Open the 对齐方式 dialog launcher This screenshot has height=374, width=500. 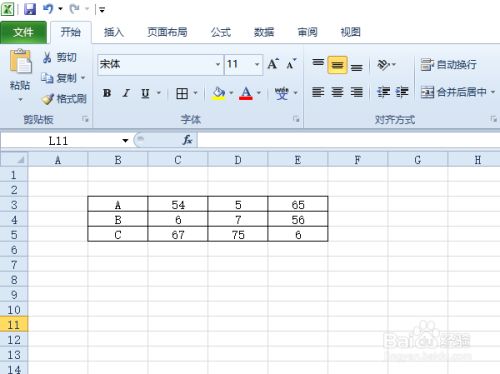[494, 119]
